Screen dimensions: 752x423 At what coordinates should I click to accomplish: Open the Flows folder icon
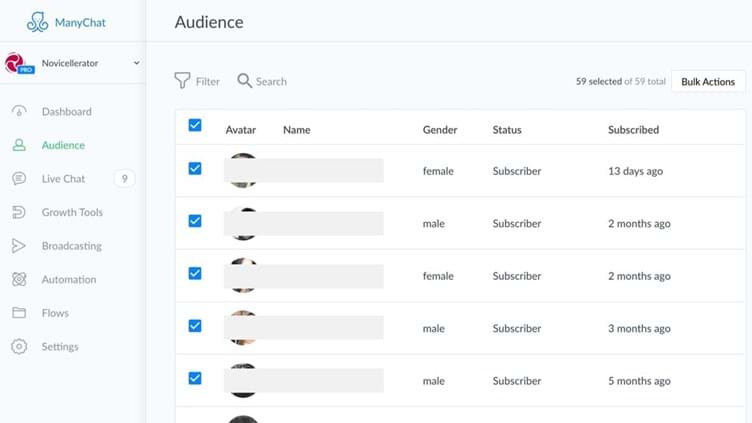pos(19,313)
